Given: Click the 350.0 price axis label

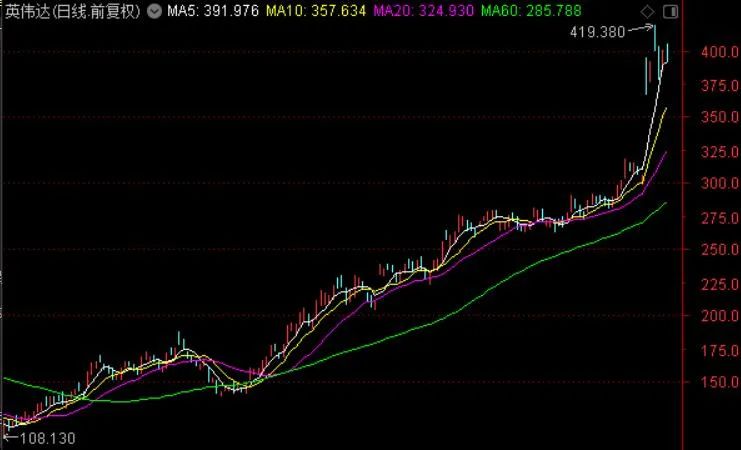Looking at the screenshot, I should [720, 117].
